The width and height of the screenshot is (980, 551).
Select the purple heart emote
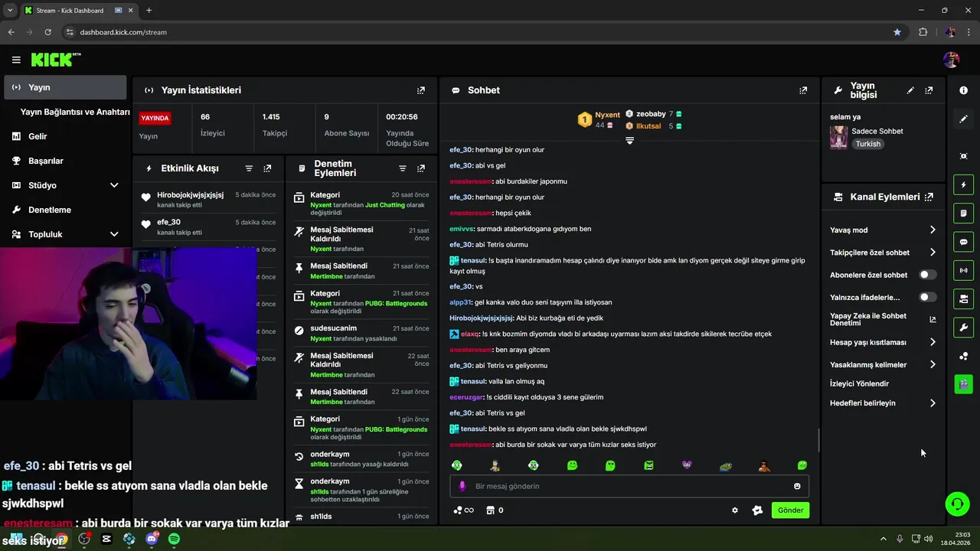coord(687,465)
